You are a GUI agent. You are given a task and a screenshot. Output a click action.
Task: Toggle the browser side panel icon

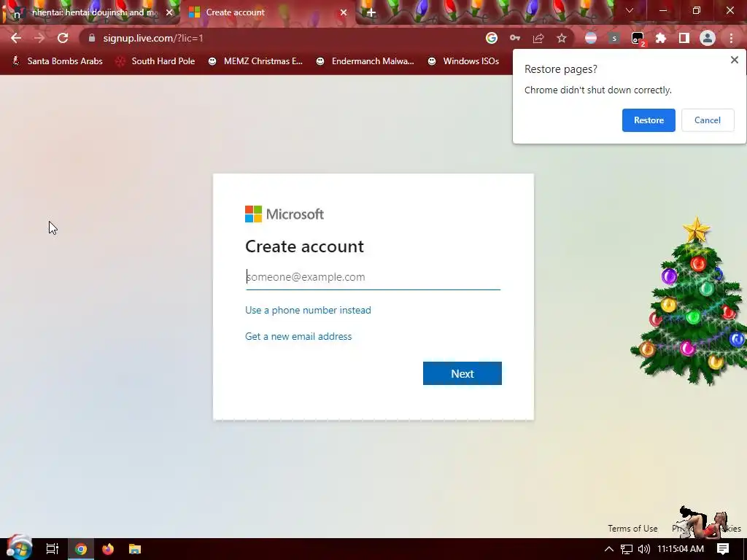tap(684, 38)
